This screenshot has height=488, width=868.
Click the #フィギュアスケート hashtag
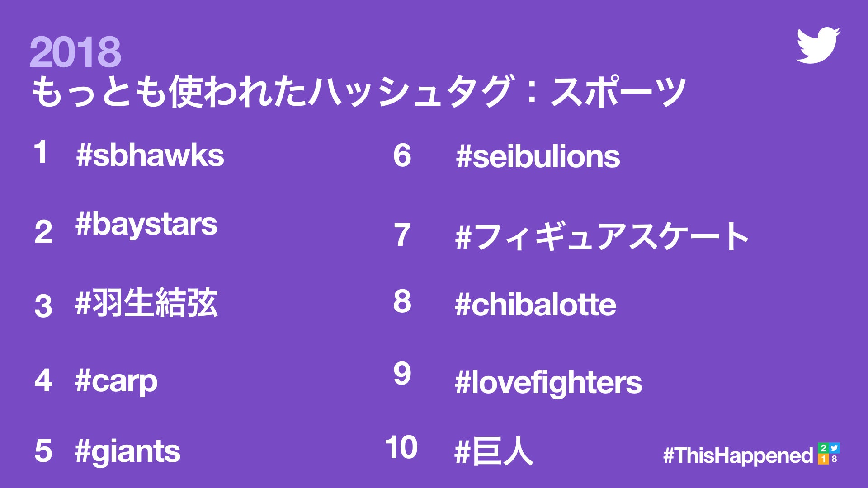coord(601,236)
